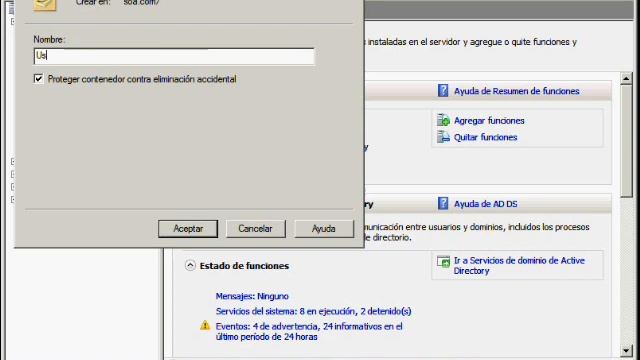Click the Cancelar button
The width and height of the screenshot is (640, 360).
click(256, 229)
